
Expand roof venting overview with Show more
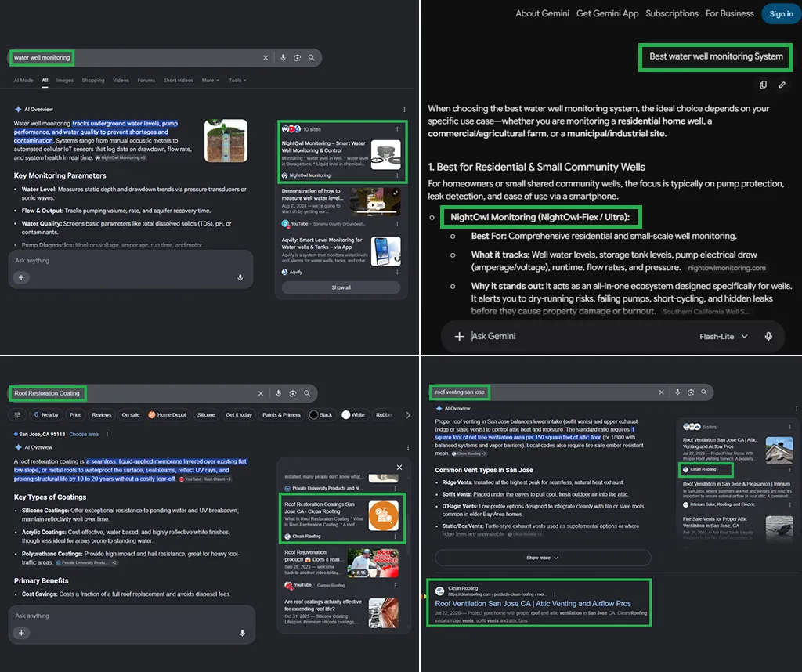543,558
